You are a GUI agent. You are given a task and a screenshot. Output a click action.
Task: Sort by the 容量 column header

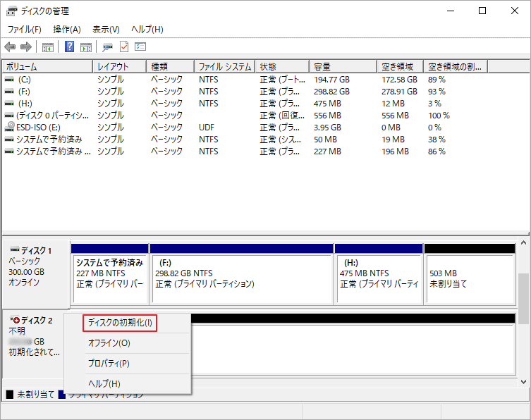click(x=343, y=66)
